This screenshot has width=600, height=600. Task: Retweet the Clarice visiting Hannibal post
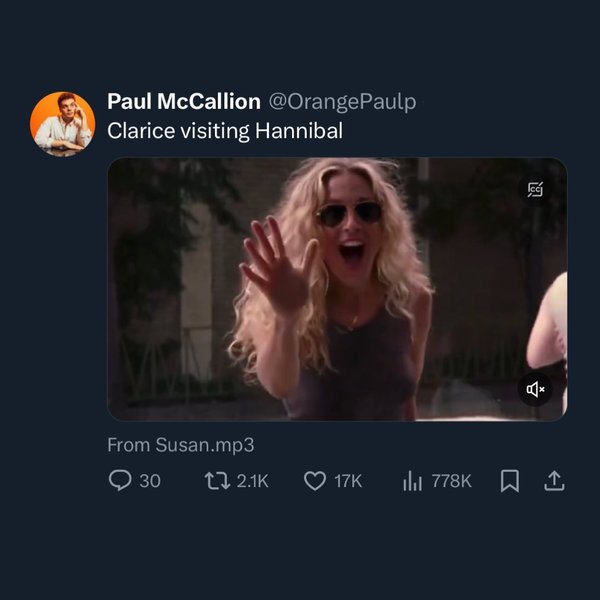click(x=215, y=481)
